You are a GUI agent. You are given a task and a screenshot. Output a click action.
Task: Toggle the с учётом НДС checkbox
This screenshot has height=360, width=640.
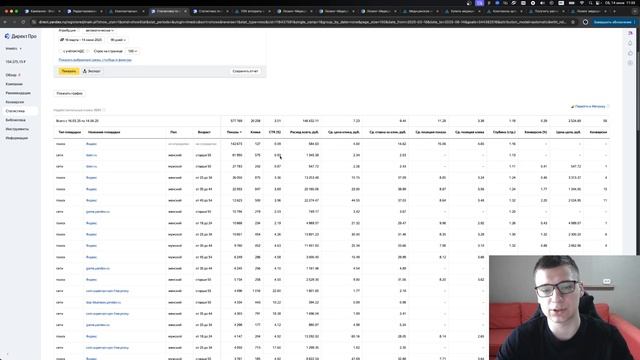click(62, 51)
